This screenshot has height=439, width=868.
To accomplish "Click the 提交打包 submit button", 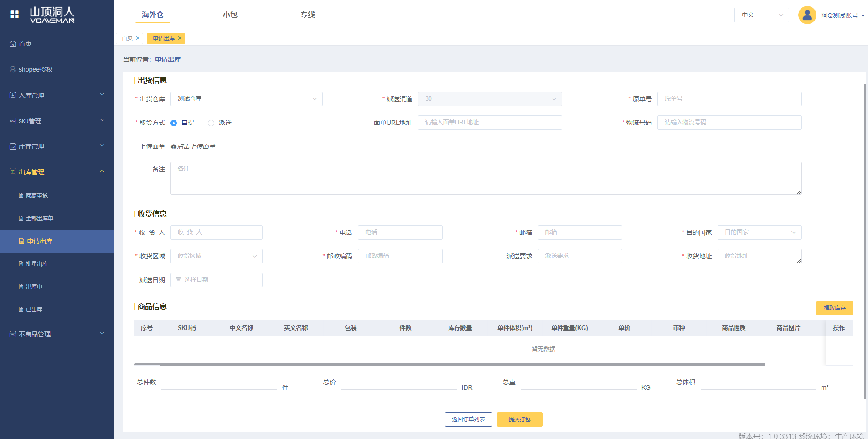I will 519,419.
